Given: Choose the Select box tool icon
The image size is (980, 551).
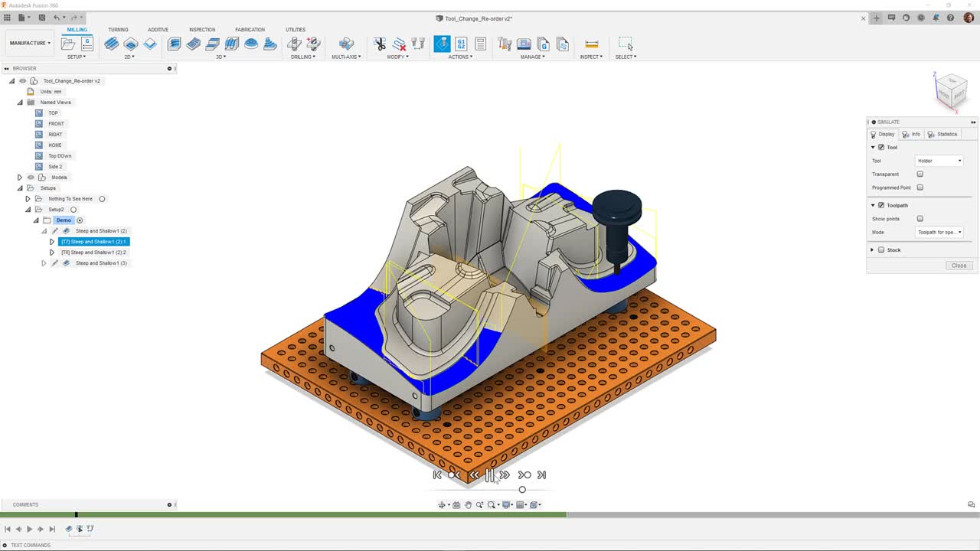Looking at the screenshot, I should (x=626, y=44).
